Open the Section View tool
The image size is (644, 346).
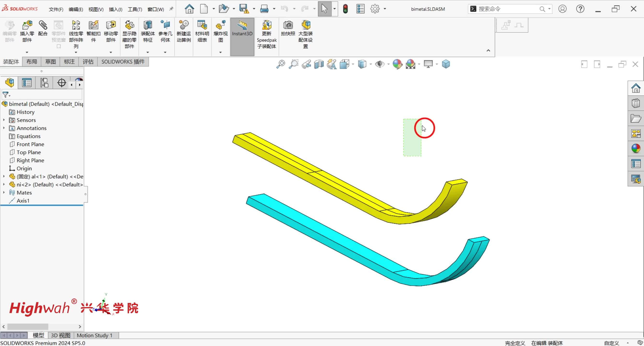coord(319,64)
